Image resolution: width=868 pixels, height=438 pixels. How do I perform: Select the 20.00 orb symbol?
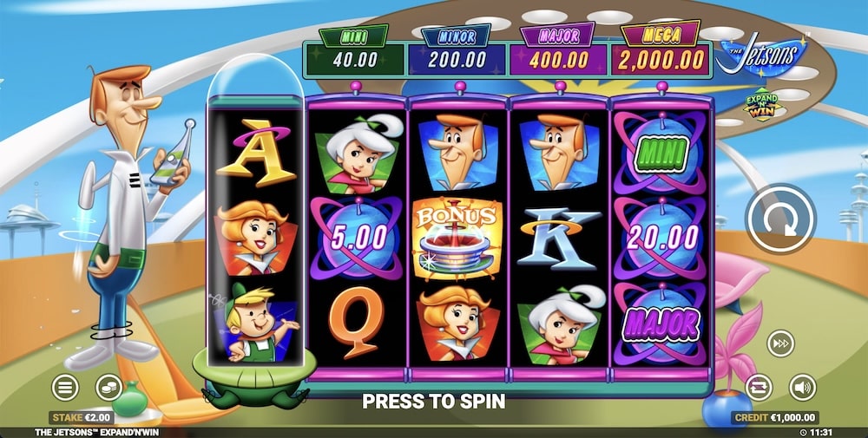pos(662,238)
